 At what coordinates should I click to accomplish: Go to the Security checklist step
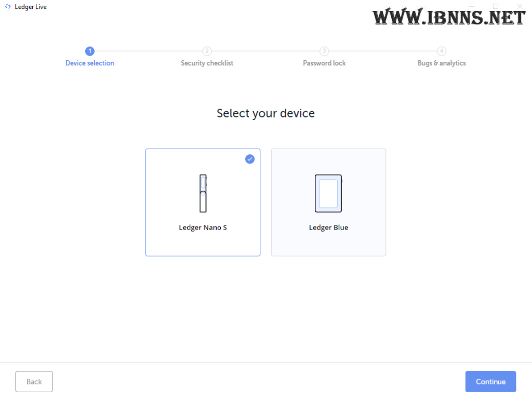207,63
